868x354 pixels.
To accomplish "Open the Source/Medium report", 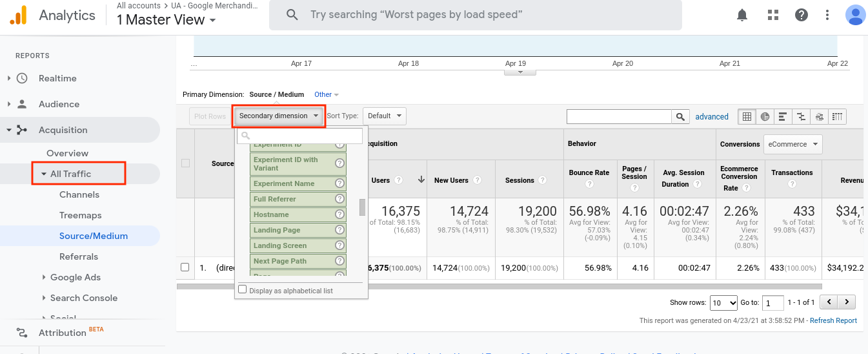I will click(x=94, y=236).
